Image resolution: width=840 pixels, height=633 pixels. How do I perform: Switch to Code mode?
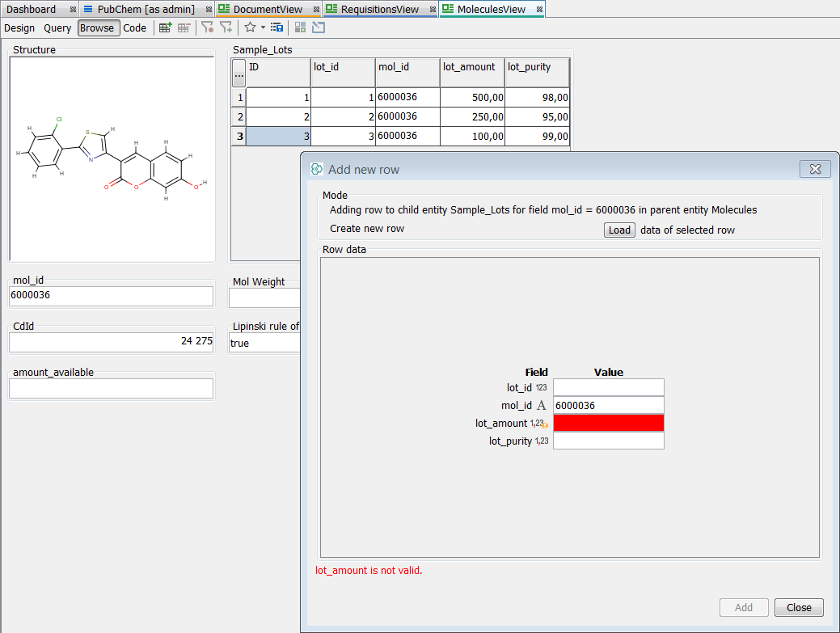click(134, 27)
